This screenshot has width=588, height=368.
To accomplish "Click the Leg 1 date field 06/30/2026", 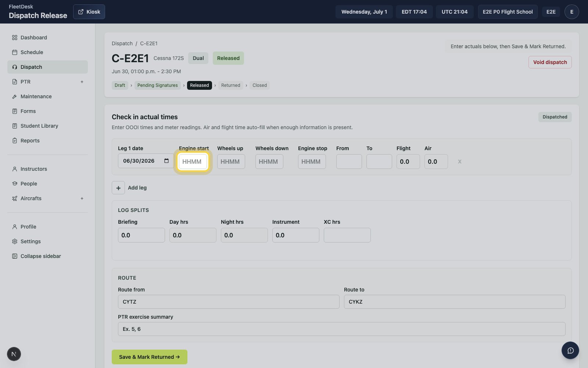I will (x=146, y=161).
